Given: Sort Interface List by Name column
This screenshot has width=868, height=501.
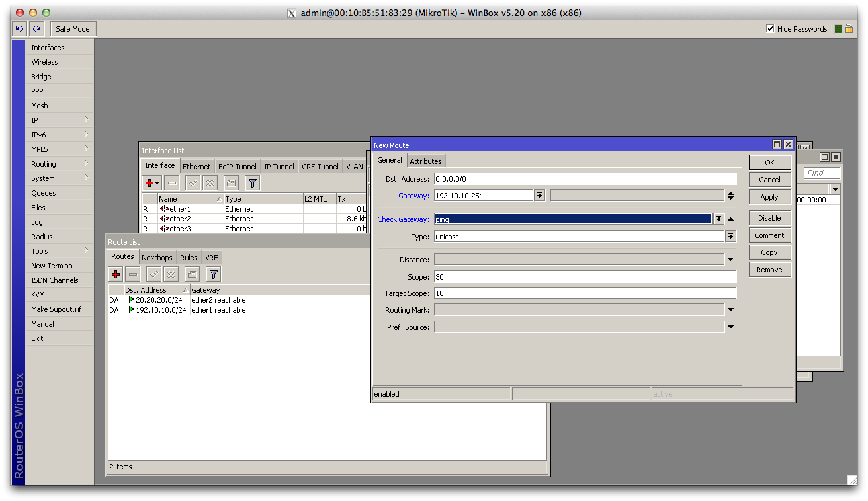Looking at the screenshot, I should [191, 199].
